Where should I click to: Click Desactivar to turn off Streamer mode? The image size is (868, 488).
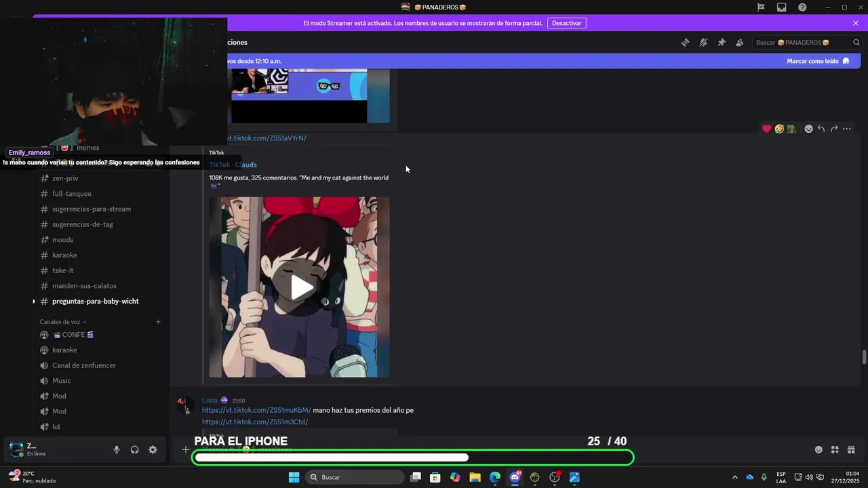[x=566, y=23]
